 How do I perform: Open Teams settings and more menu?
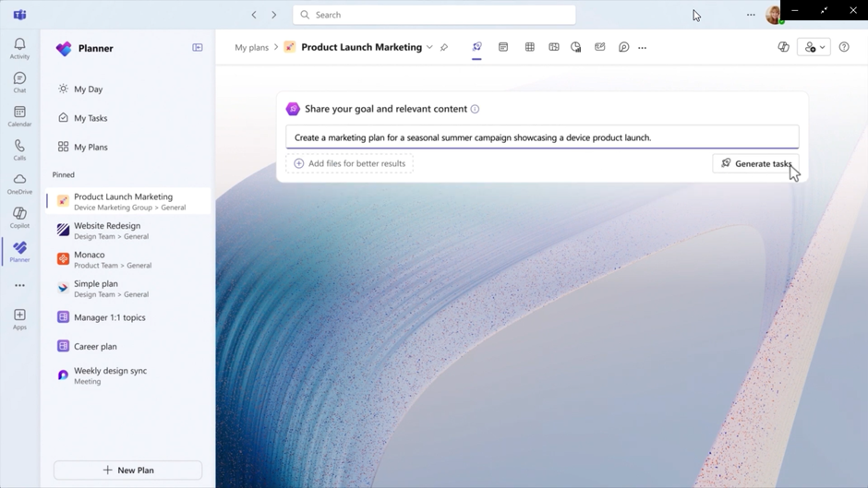[751, 15]
